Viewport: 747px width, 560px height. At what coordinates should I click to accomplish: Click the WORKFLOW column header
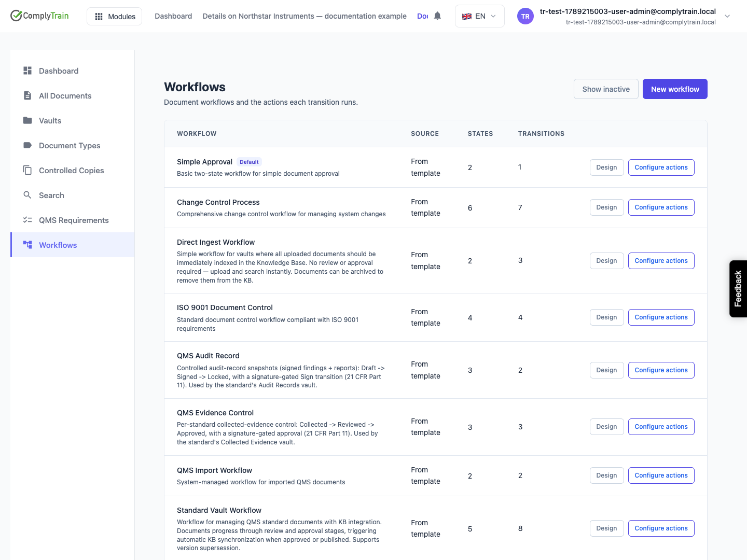pos(197,134)
